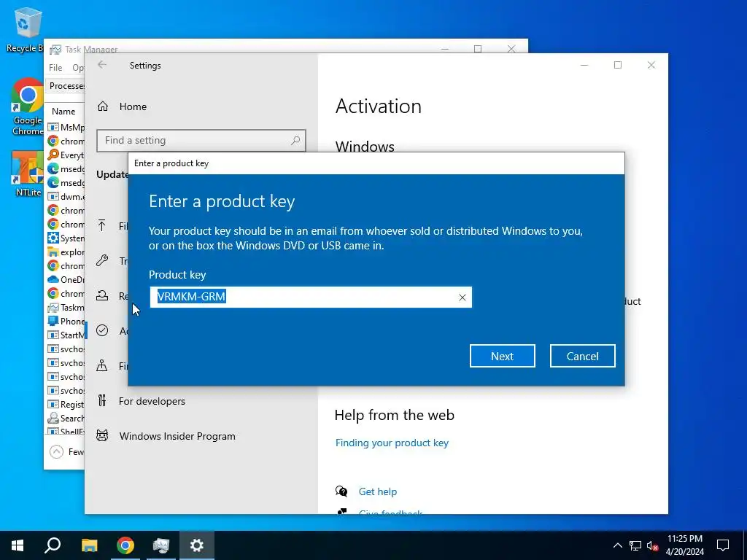Select StartM row in Task Manager
The height and width of the screenshot is (560, 747).
[x=66, y=335]
